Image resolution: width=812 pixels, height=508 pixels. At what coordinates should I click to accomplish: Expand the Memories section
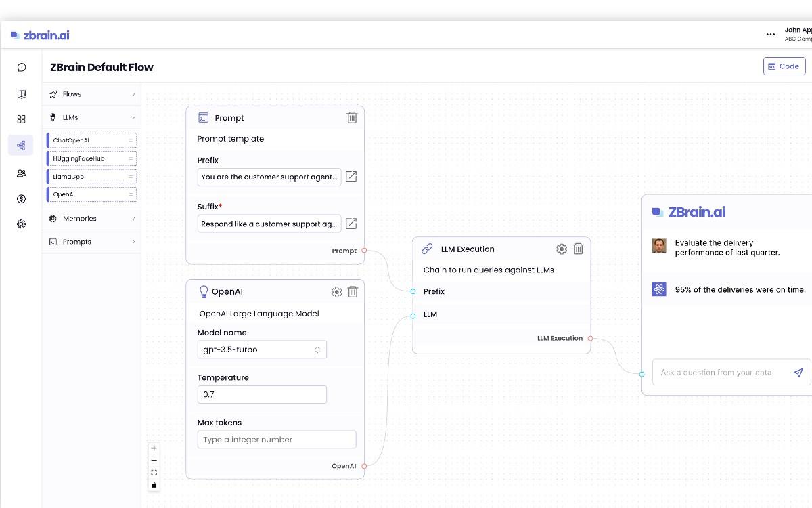coord(91,218)
